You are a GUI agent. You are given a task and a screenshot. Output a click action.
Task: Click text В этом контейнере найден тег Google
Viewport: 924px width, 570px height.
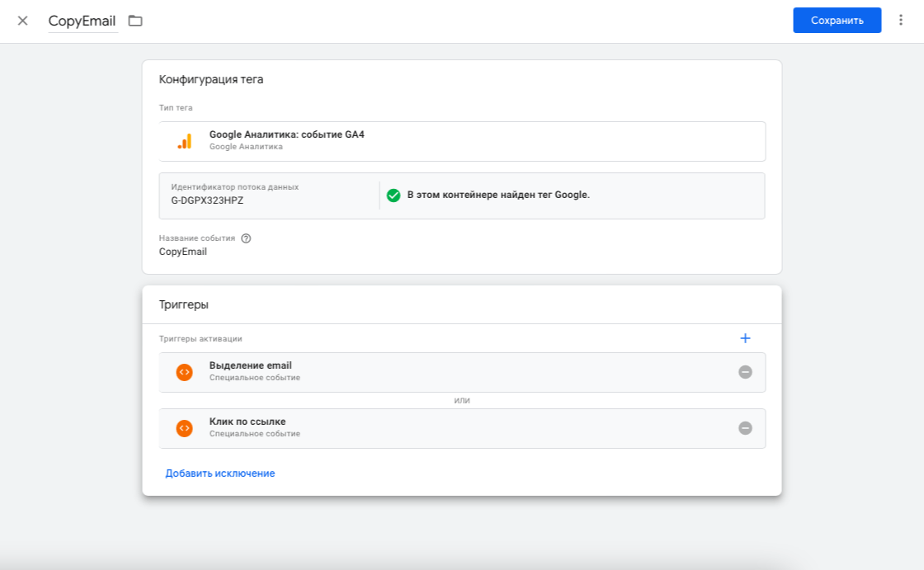point(498,195)
